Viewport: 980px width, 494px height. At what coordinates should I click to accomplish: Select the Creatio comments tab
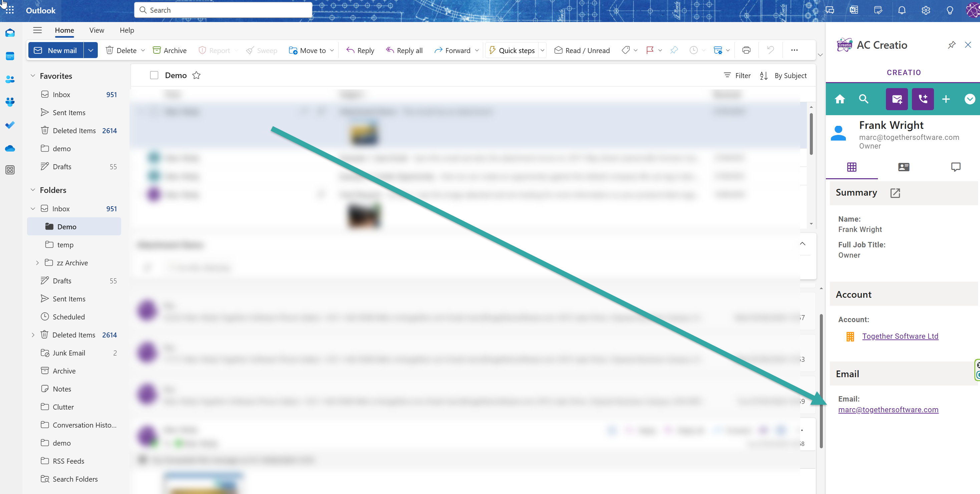(x=955, y=167)
